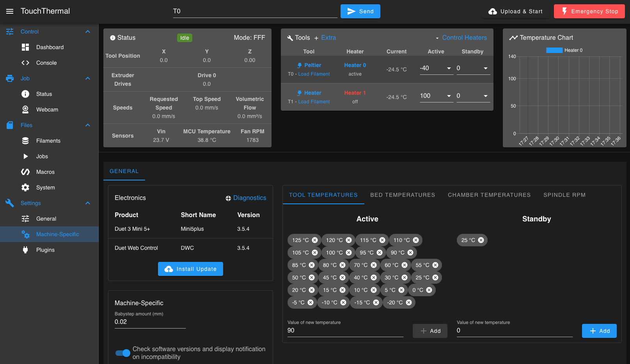Click the Send button
Viewport: 630px width, 364px height.
click(360, 11)
